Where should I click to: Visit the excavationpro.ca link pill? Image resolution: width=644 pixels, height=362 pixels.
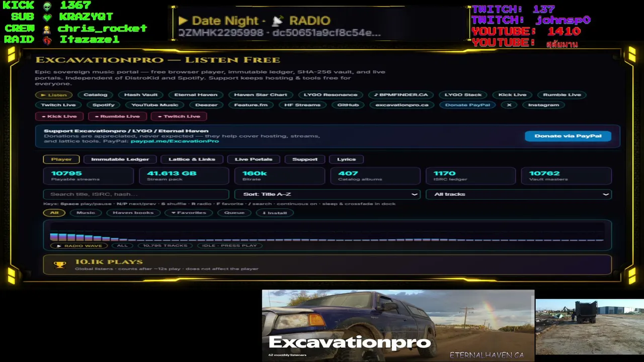click(x=402, y=105)
